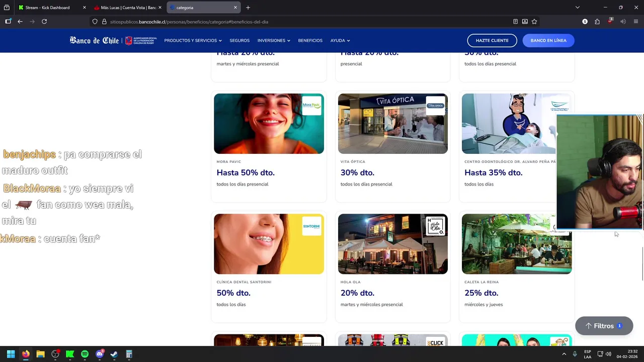Click the Hazte Cliente button

coord(492,40)
